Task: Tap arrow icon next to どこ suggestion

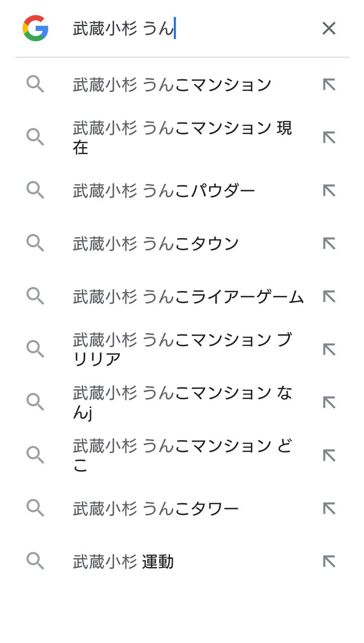Action: (329, 456)
